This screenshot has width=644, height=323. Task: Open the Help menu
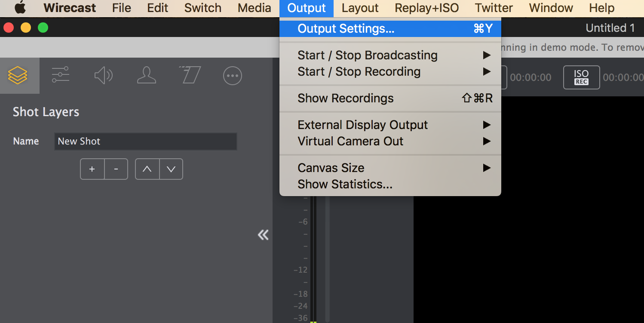602,8
